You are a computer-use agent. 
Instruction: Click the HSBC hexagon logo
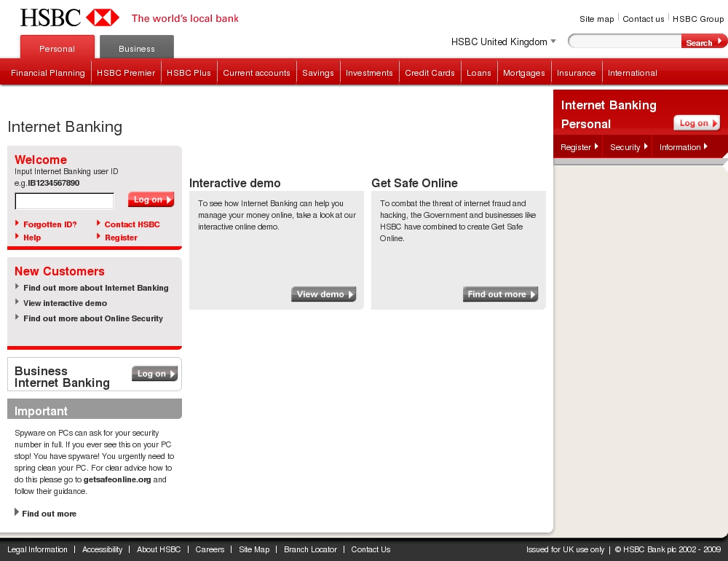pos(103,17)
